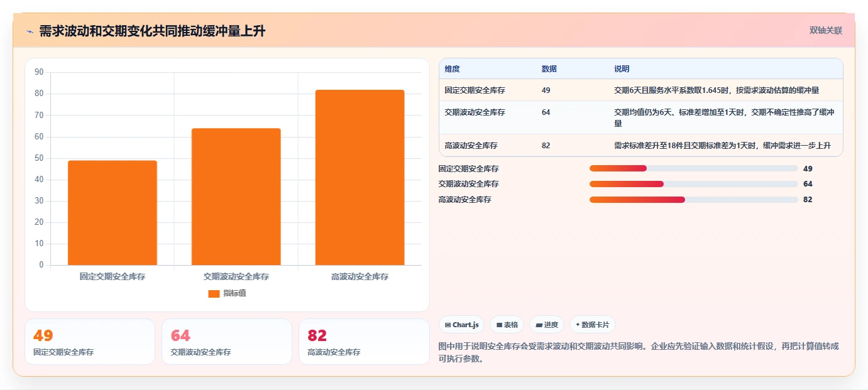Click the 进度 tag chip

(547, 325)
